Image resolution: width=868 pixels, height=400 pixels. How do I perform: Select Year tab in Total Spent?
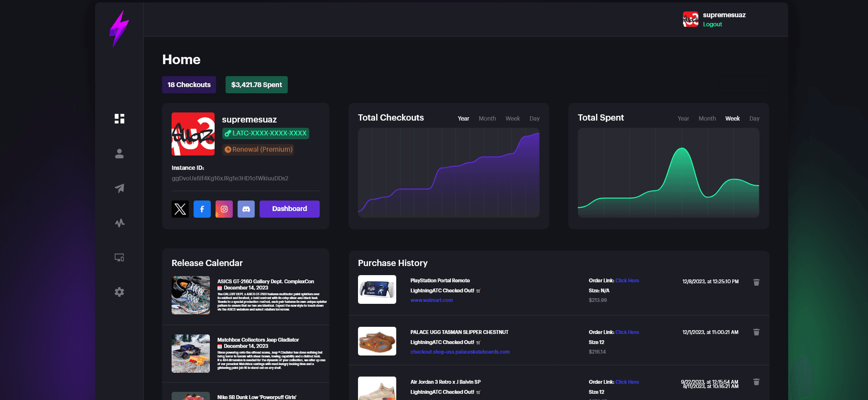point(684,119)
